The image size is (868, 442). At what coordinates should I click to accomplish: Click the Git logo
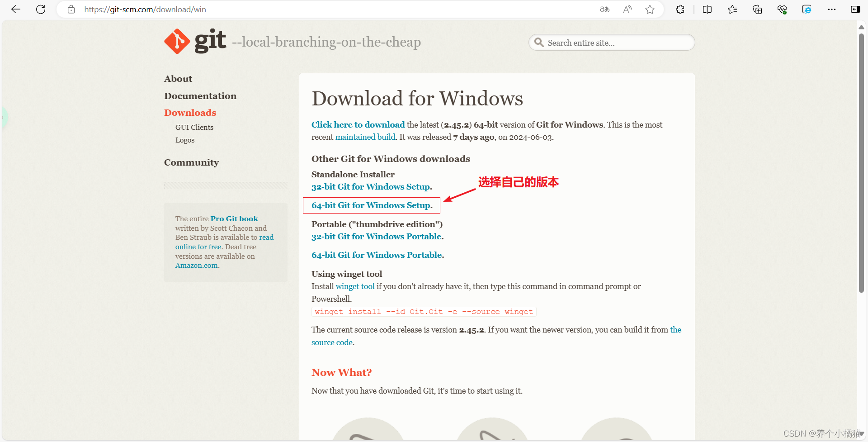tap(195, 41)
